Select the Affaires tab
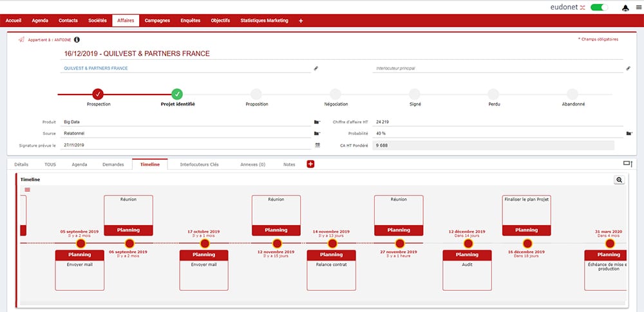Screen dimensions: 644x312 coord(126,21)
